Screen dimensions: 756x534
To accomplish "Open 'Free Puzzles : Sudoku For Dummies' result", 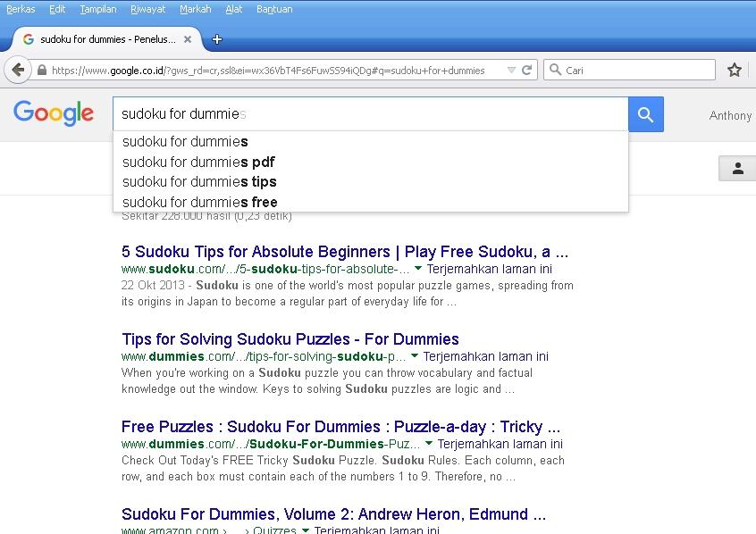I will (x=340, y=427).
